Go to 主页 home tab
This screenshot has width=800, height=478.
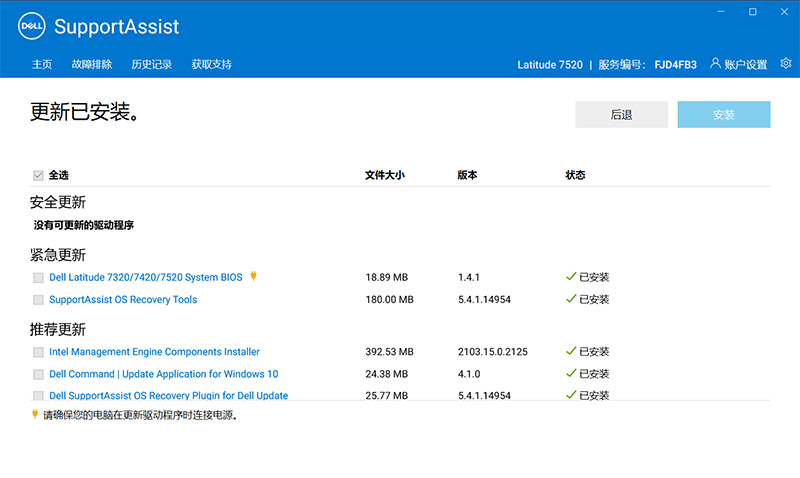pos(42,64)
